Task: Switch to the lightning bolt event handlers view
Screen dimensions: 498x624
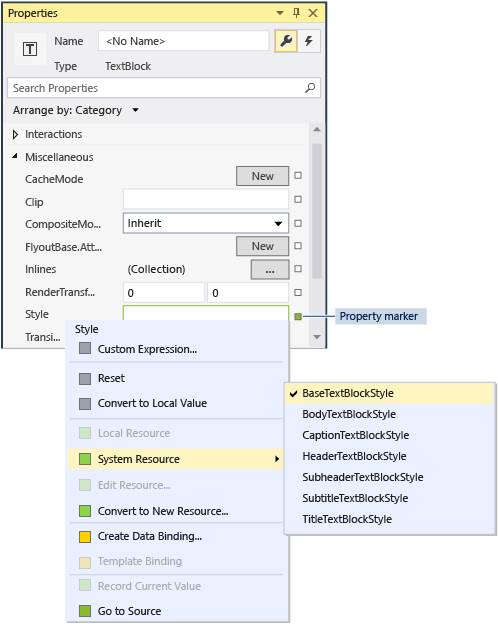Action: click(309, 41)
